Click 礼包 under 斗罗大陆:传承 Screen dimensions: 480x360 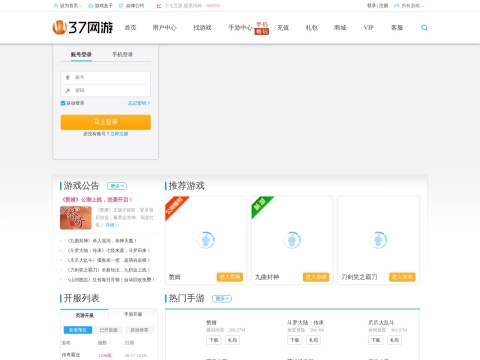pos(313,340)
